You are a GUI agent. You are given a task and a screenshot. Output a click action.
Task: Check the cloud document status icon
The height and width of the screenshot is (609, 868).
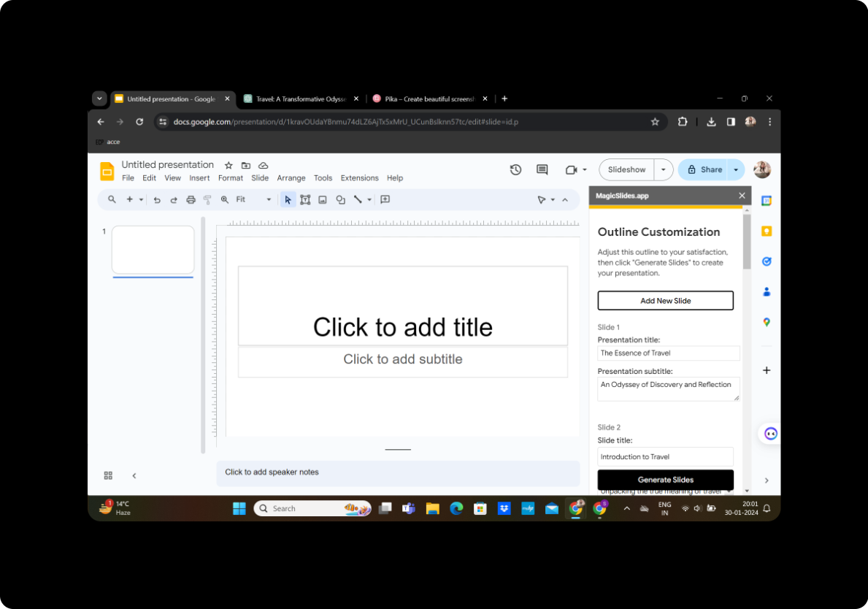[x=264, y=166]
